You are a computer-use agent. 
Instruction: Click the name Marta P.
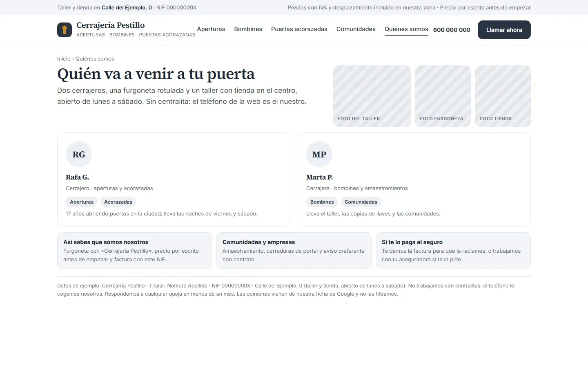(x=320, y=177)
